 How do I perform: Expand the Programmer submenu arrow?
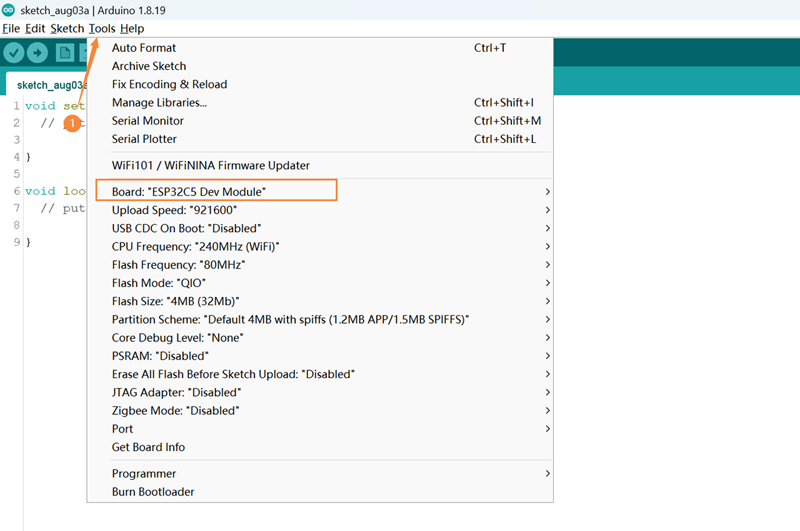point(546,473)
